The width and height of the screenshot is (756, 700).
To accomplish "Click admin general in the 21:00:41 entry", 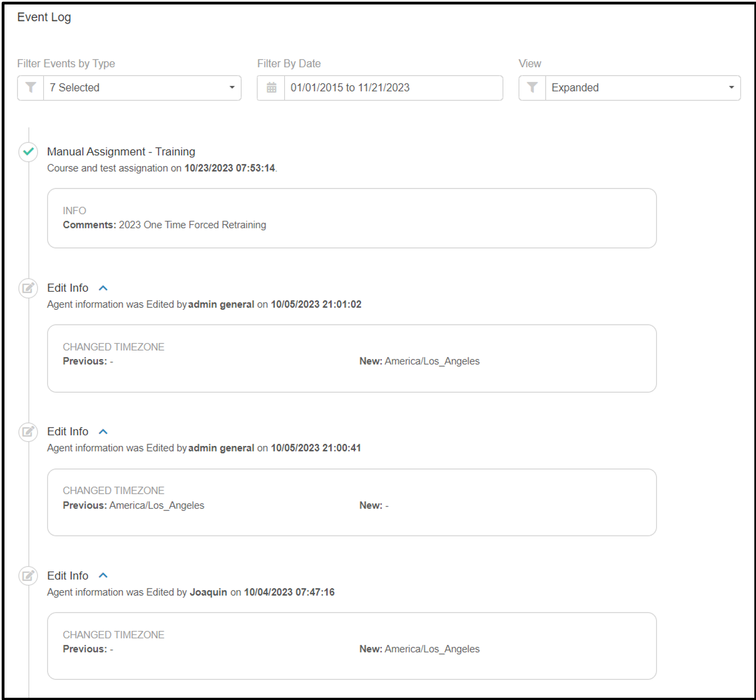I will (222, 448).
